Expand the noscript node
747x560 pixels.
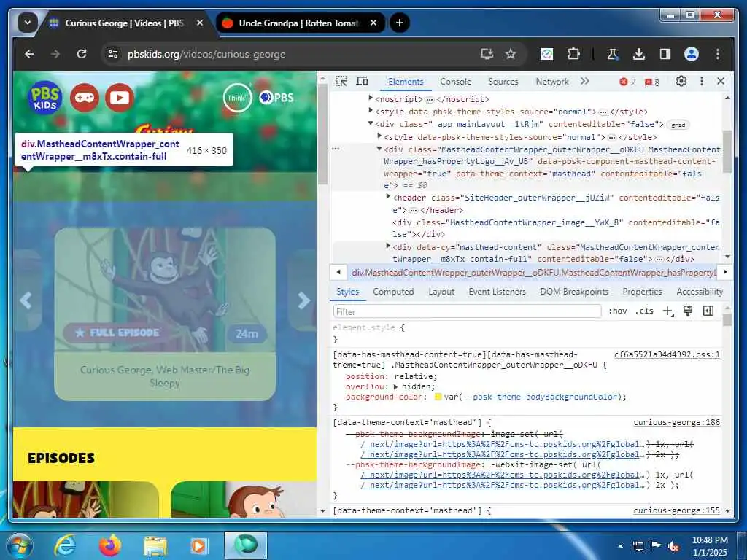pos(371,98)
